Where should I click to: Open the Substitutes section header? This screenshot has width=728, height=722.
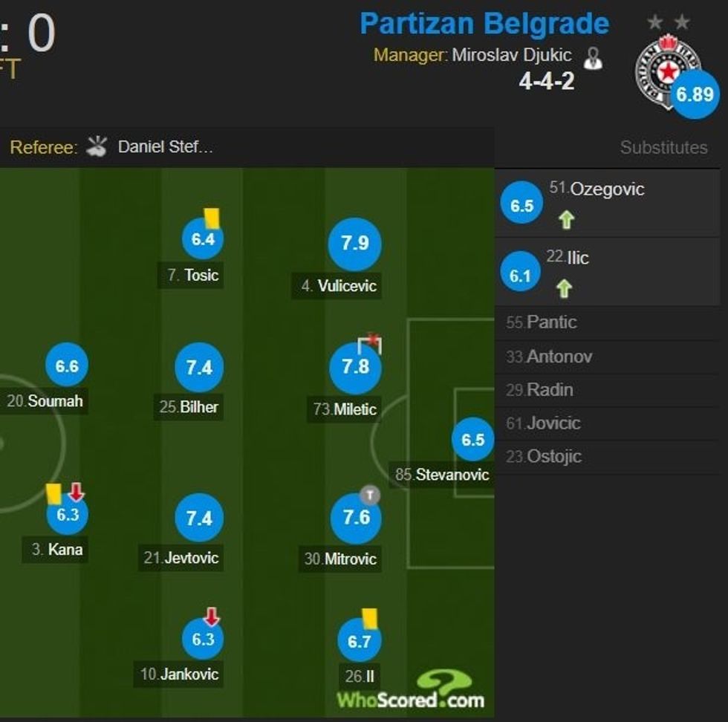coord(663,148)
